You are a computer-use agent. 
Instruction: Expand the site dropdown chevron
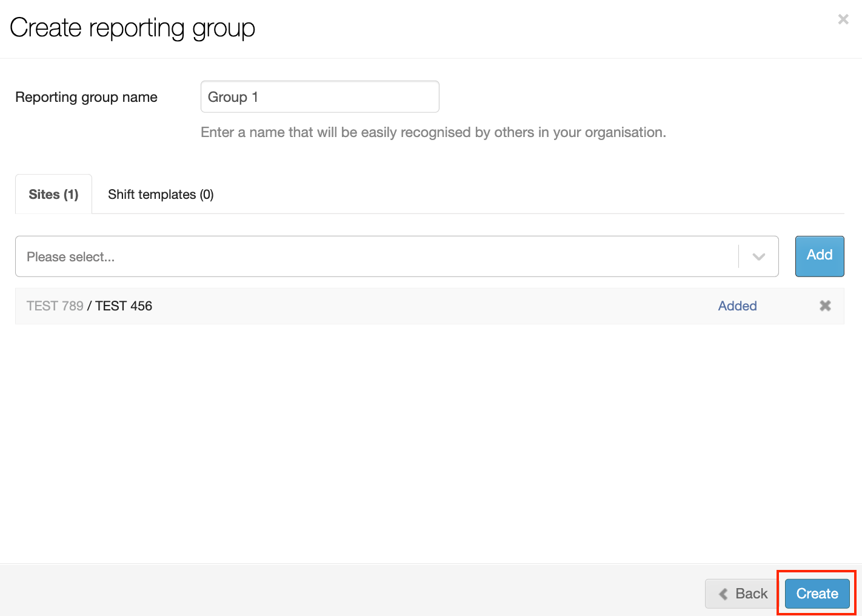pyautogui.click(x=758, y=257)
